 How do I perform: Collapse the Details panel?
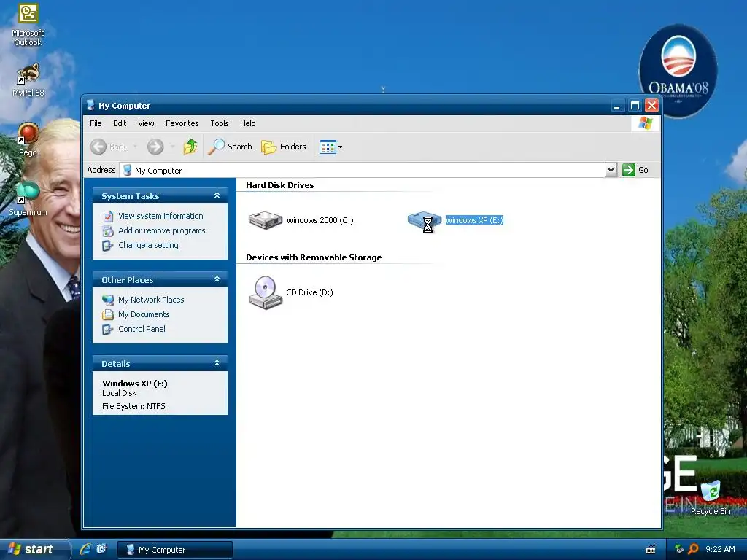217,363
